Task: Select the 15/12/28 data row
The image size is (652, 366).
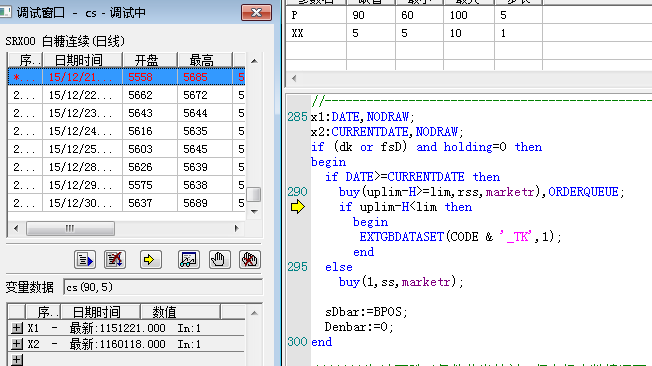Action: (x=126, y=167)
